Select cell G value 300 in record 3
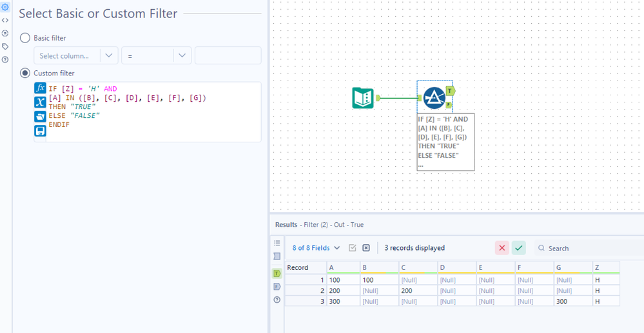This screenshot has width=644, height=333. [573, 301]
